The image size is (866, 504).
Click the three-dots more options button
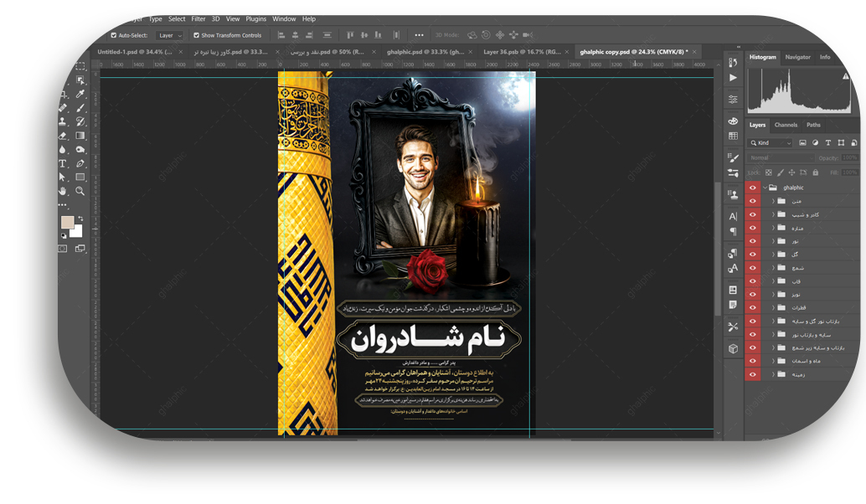[419, 35]
